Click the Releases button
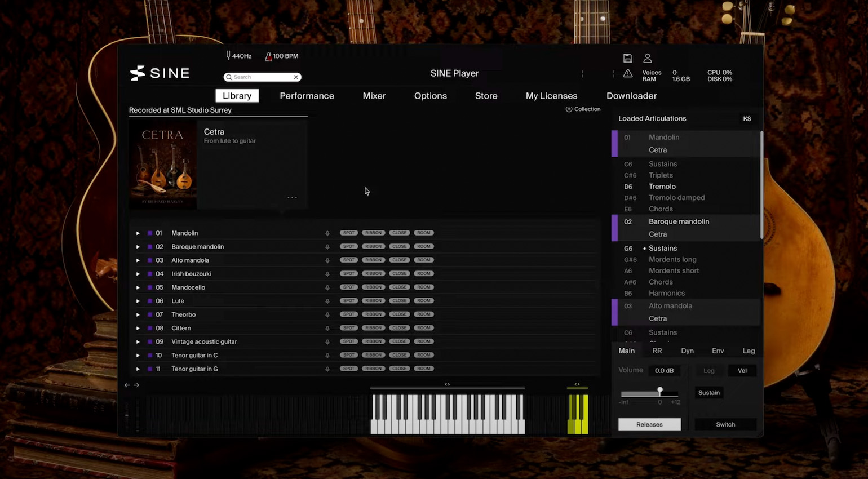 649,424
